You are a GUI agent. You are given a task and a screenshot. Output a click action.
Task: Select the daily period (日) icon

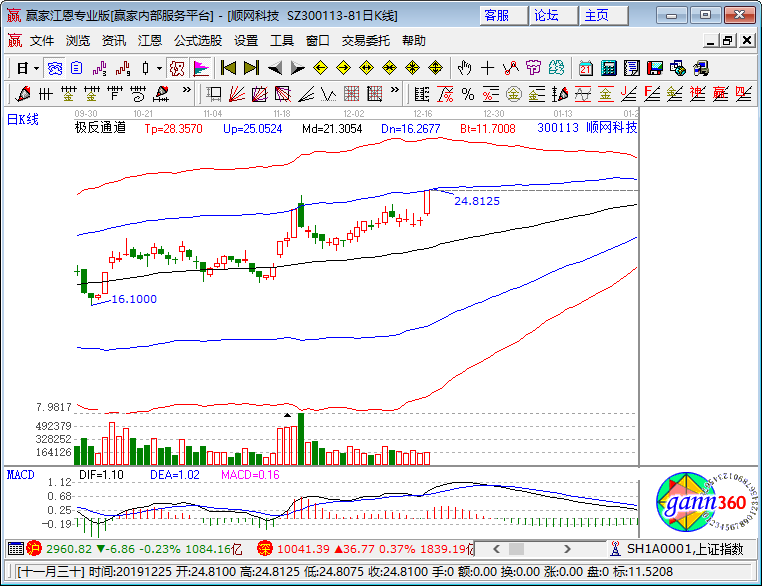coord(22,69)
